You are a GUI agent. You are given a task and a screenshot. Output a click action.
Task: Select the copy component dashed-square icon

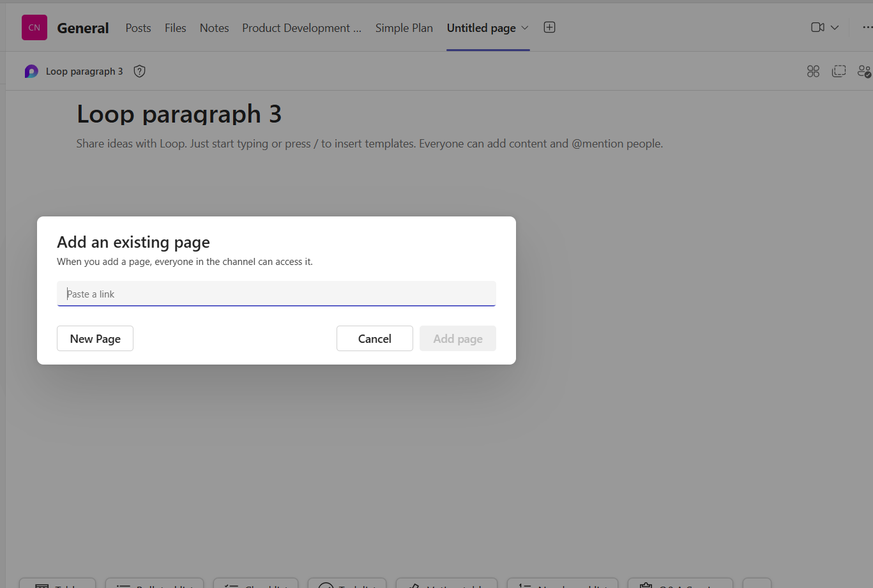click(x=839, y=72)
